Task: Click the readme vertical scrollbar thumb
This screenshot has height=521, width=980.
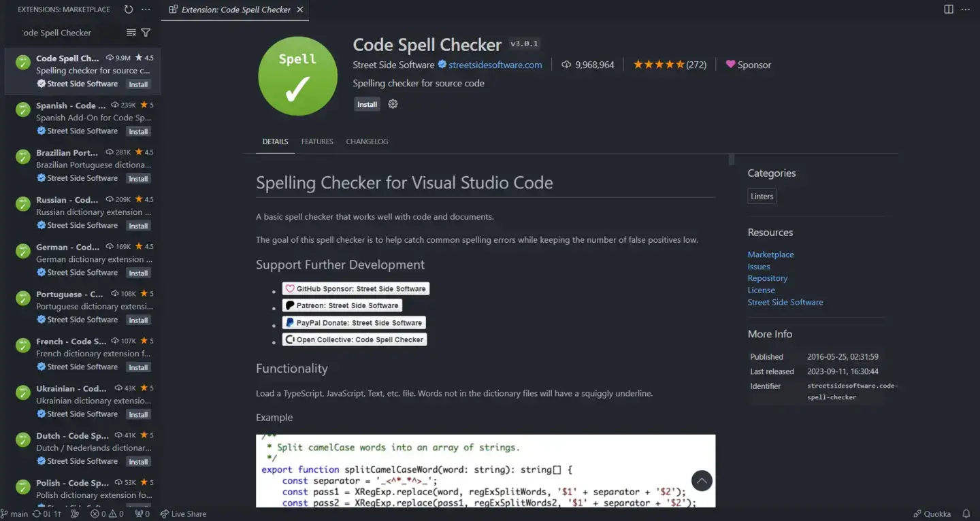Action: coord(732,160)
